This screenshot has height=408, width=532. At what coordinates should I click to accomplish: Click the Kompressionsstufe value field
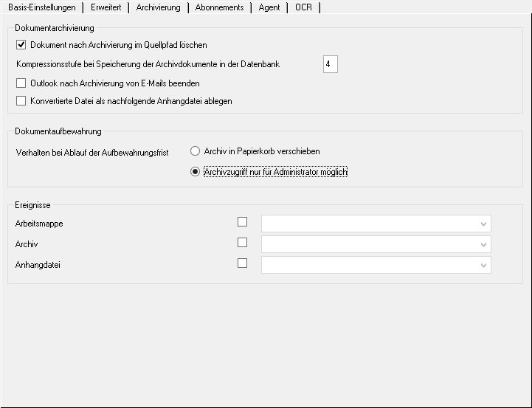point(330,65)
